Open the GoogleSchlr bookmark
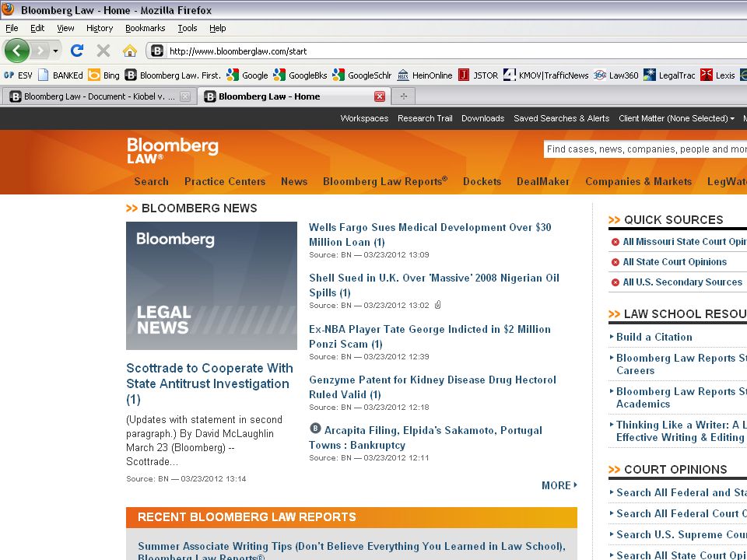 point(362,75)
